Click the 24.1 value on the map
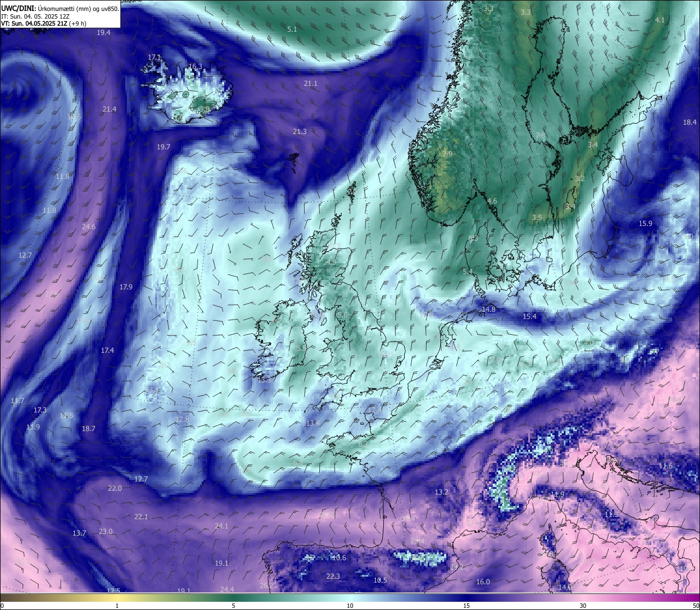Viewport: 700px width, 610px height. click(x=221, y=526)
